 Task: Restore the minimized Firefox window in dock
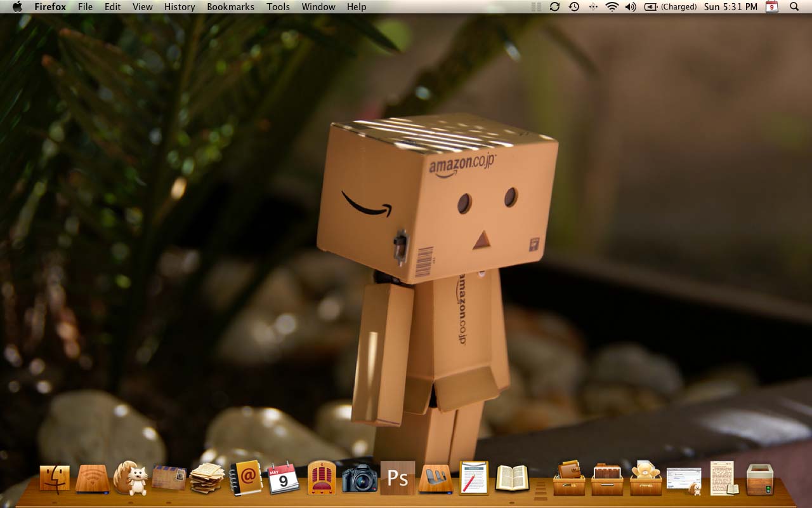684,481
